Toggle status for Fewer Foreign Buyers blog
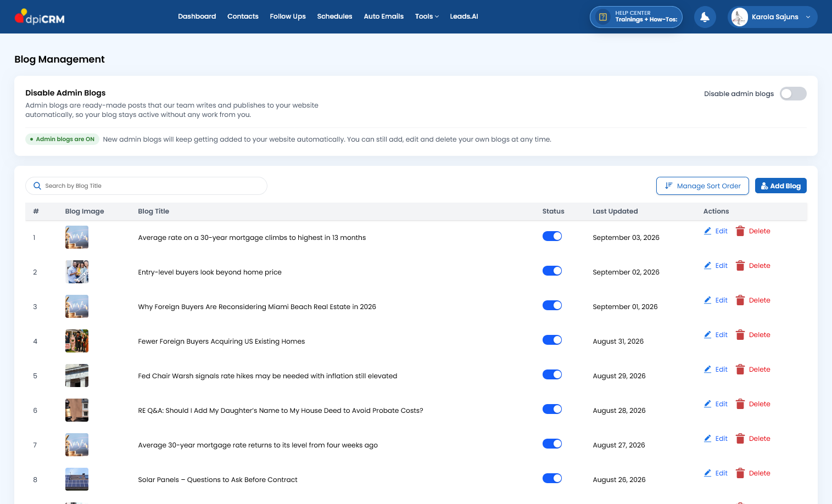The width and height of the screenshot is (832, 504). tap(552, 340)
